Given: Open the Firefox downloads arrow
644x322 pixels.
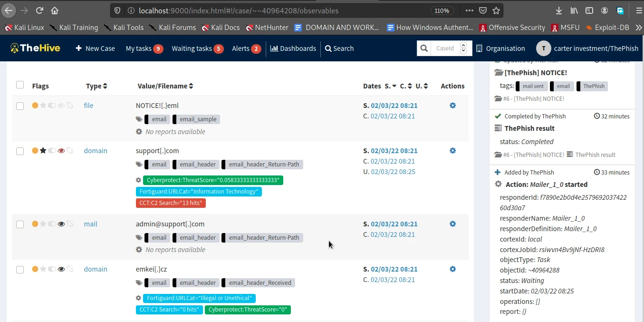Looking at the screenshot, I should (x=559, y=10).
